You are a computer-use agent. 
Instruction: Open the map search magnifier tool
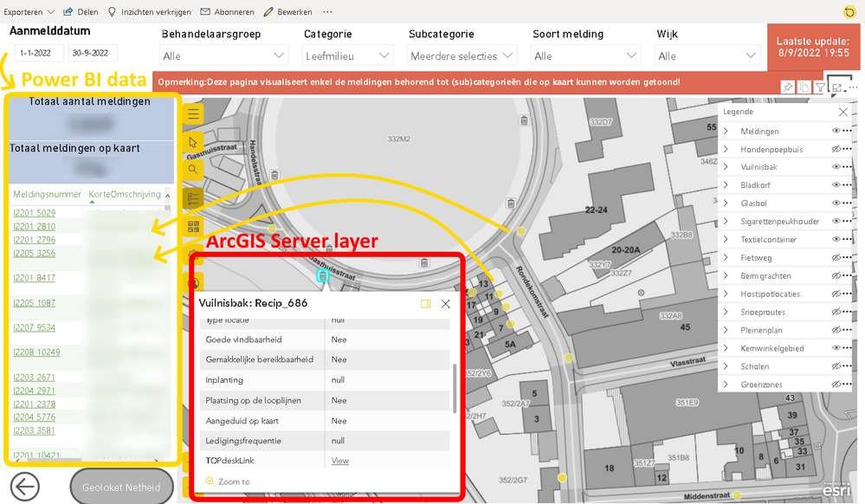[193, 170]
